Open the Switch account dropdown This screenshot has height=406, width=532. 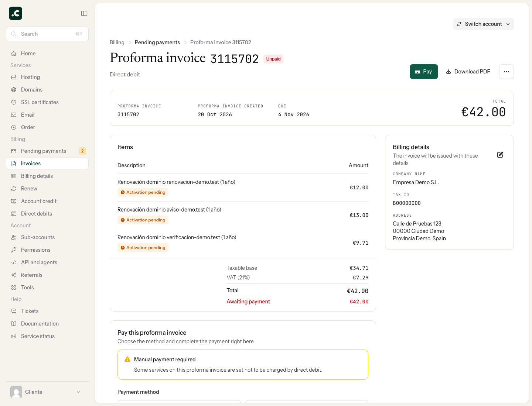(483, 24)
